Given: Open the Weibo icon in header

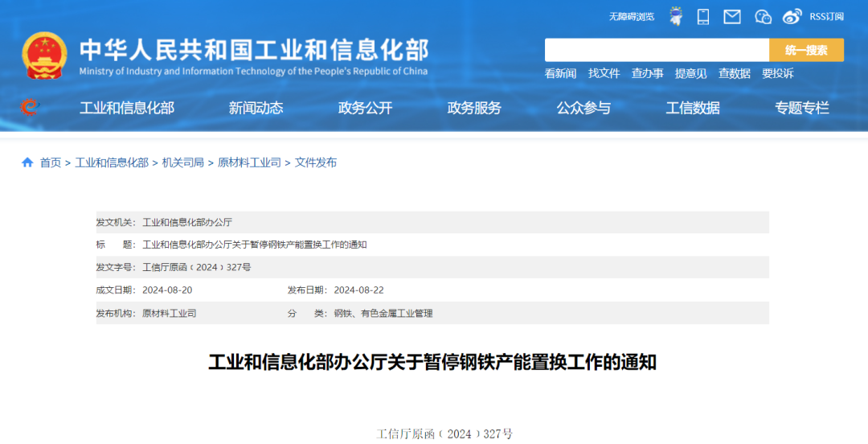Looking at the screenshot, I should tap(792, 17).
